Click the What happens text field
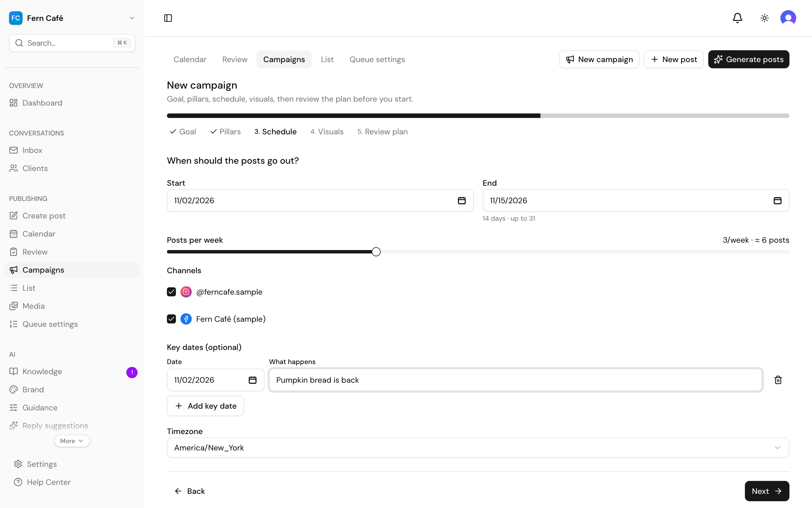 point(515,380)
